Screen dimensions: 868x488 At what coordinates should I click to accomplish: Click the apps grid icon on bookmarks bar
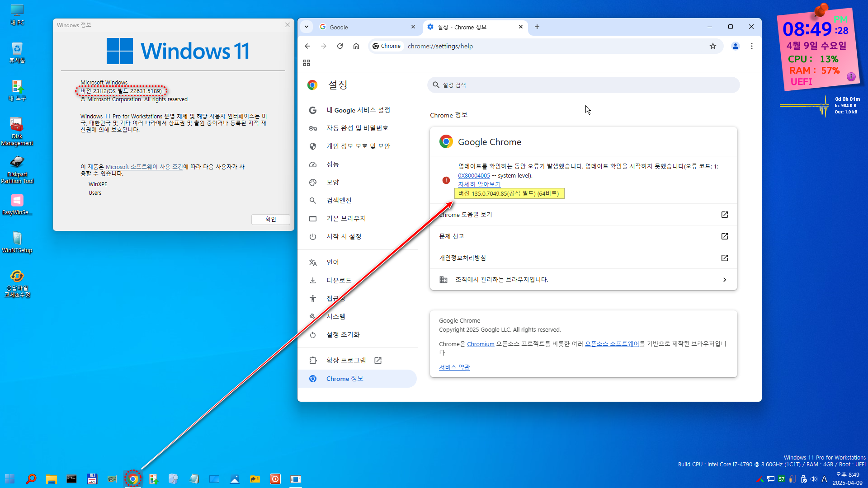(x=307, y=63)
